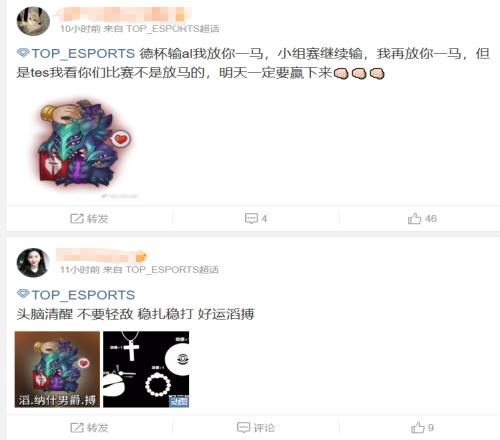
Task: Click the first poster's blurred username
Action: coord(122,13)
